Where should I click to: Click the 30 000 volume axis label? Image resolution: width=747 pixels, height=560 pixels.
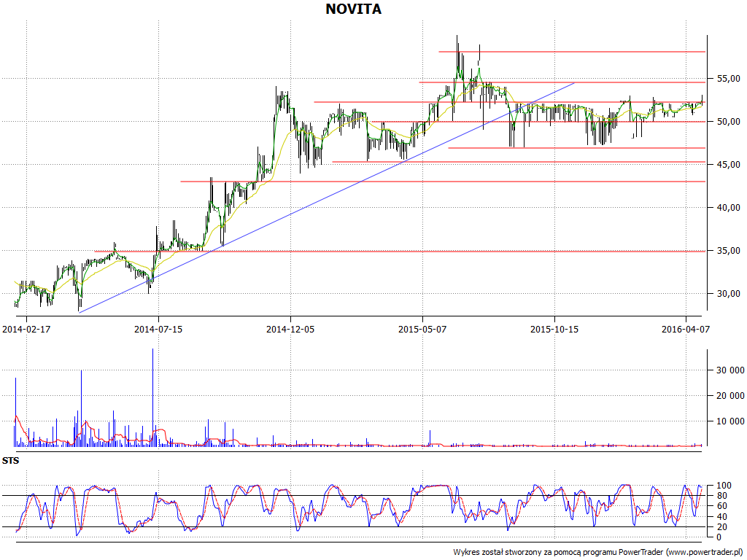[729, 370]
